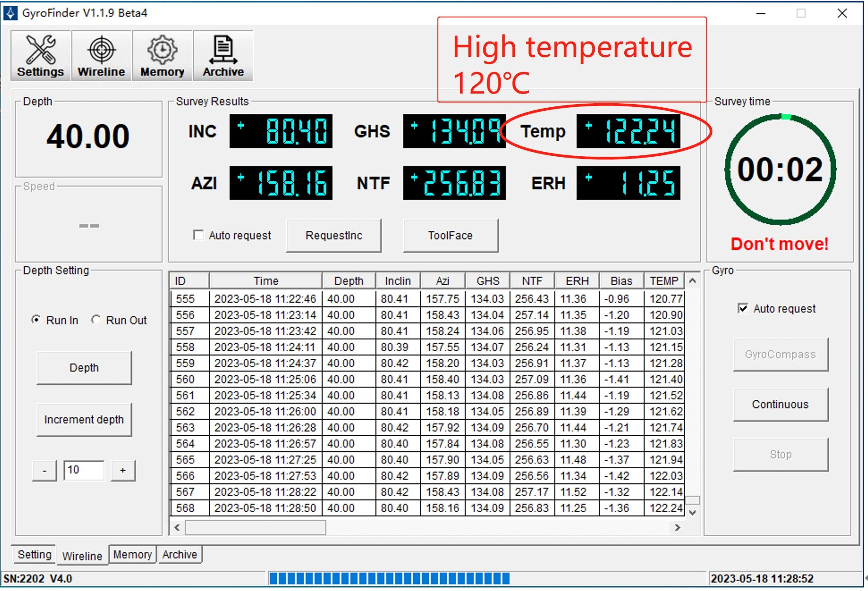This screenshot has width=868, height=591.
Task: Click the increment depth value field
Action: pos(84,470)
